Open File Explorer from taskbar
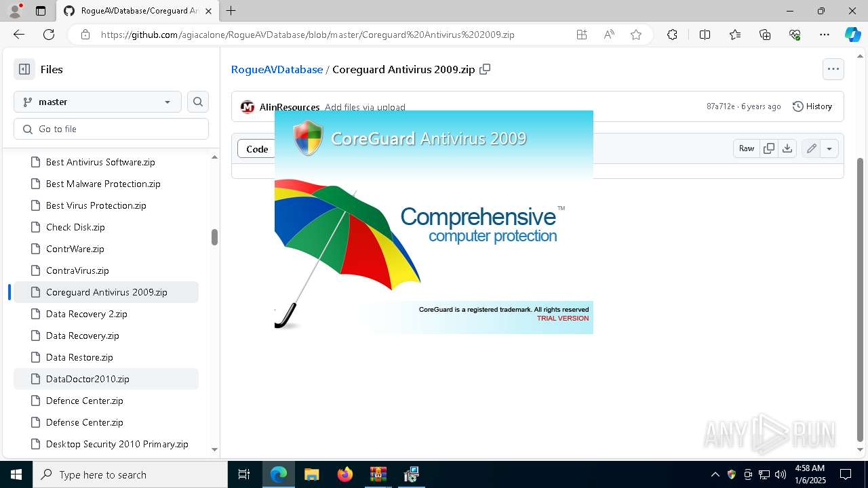The image size is (868, 488). click(311, 474)
